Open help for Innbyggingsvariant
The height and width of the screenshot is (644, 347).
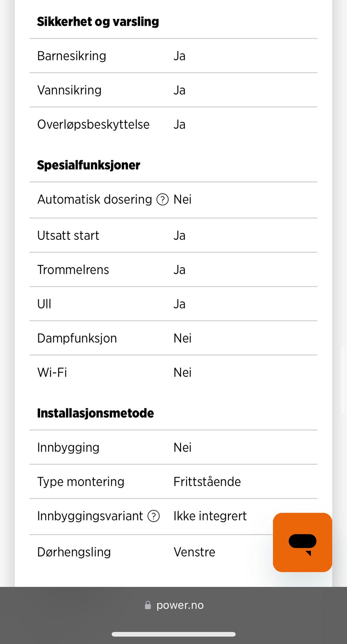tap(154, 516)
